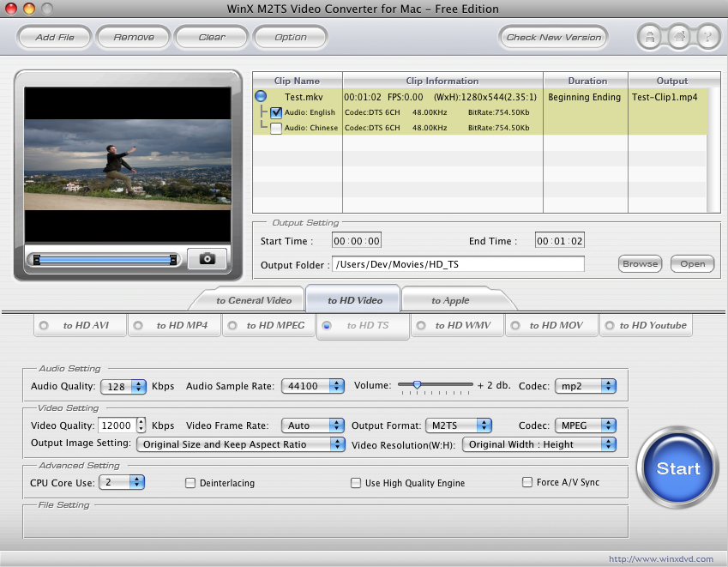
Task: Select the to HD MOV option
Action: [x=551, y=325]
